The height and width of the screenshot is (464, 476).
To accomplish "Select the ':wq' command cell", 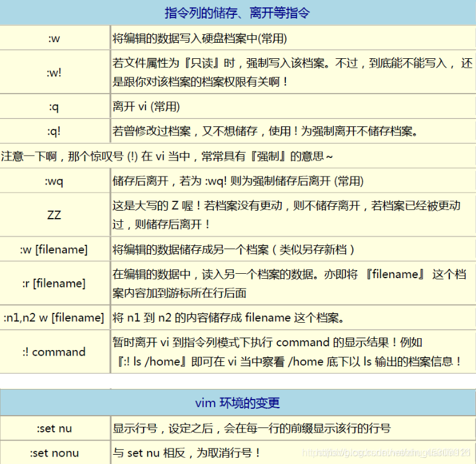I will (x=54, y=181).
